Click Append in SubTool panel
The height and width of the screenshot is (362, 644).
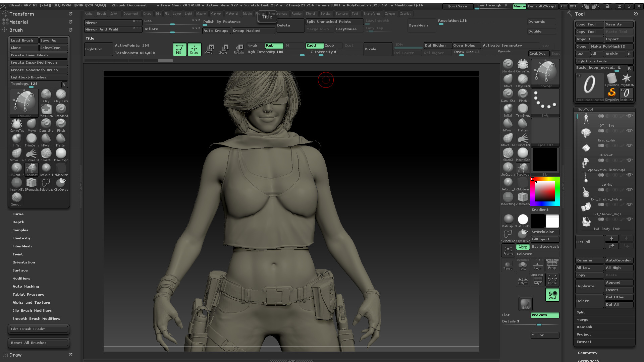pyautogui.click(x=619, y=283)
